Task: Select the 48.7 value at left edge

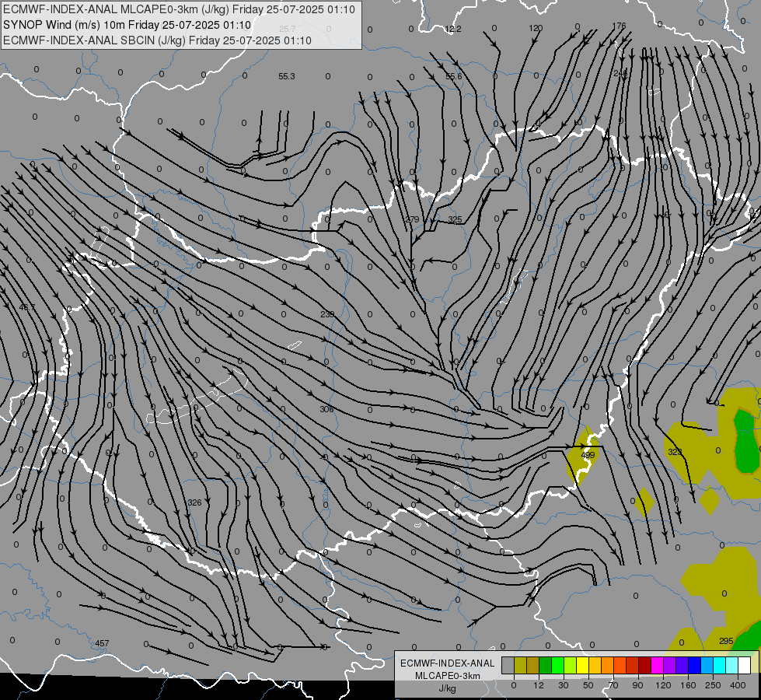Action: 26,307
